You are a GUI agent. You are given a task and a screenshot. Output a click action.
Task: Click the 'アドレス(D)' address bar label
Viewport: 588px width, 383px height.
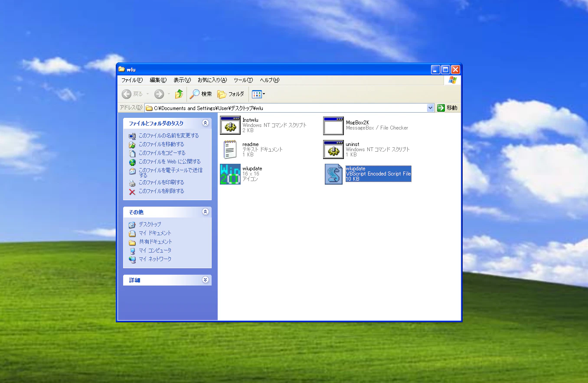point(131,108)
